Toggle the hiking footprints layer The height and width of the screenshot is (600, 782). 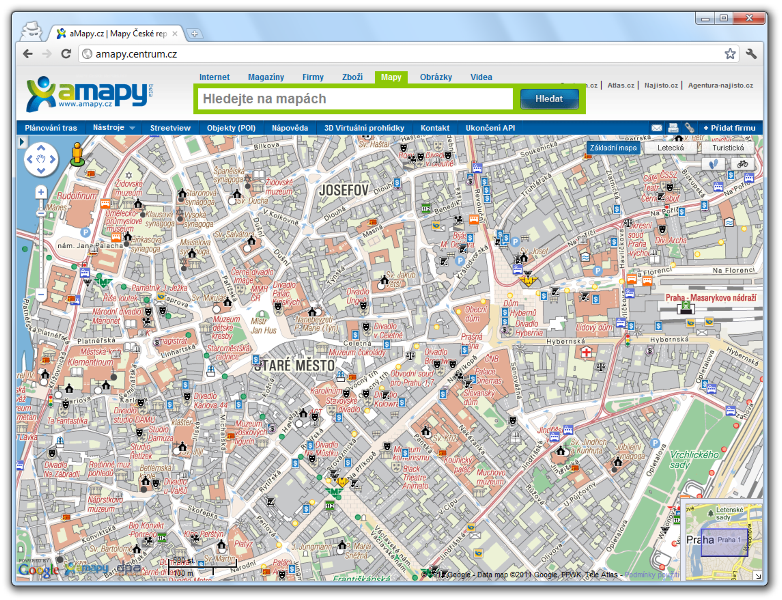tap(713, 164)
